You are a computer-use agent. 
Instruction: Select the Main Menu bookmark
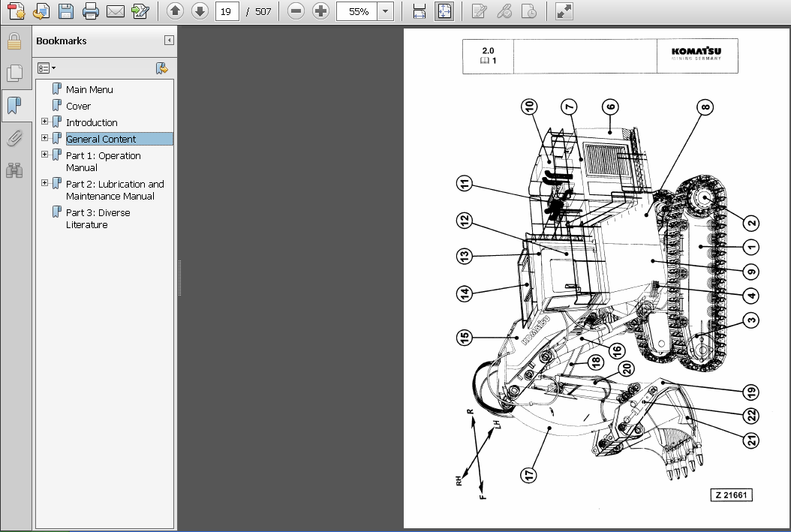(x=89, y=89)
